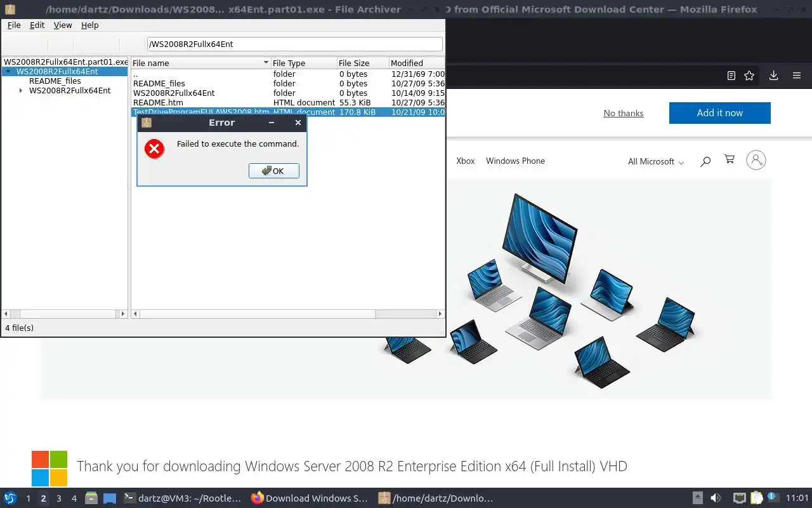Sort by the File Size column header
Viewport: 812px width, 508px height.
(x=362, y=63)
